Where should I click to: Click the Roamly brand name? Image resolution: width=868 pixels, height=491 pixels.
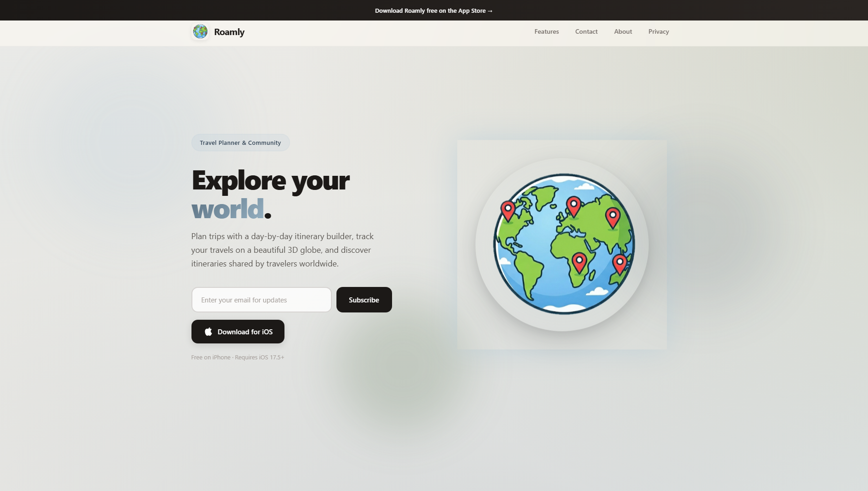point(229,32)
